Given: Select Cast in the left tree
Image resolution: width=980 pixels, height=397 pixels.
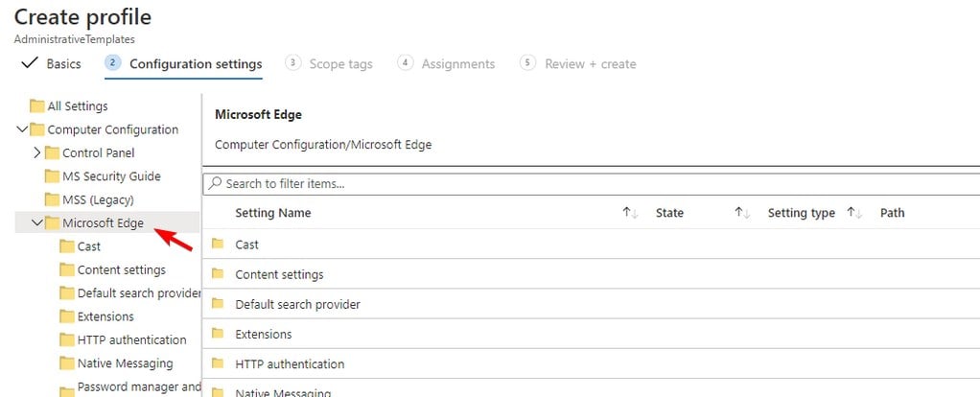Looking at the screenshot, I should [89, 246].
